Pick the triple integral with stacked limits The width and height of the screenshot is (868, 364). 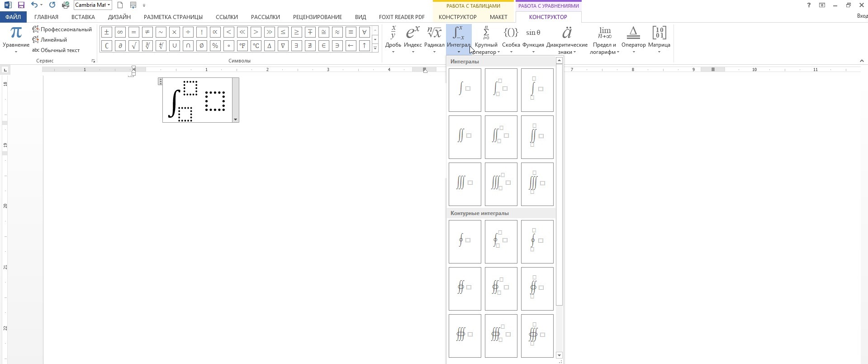(537, 184)
